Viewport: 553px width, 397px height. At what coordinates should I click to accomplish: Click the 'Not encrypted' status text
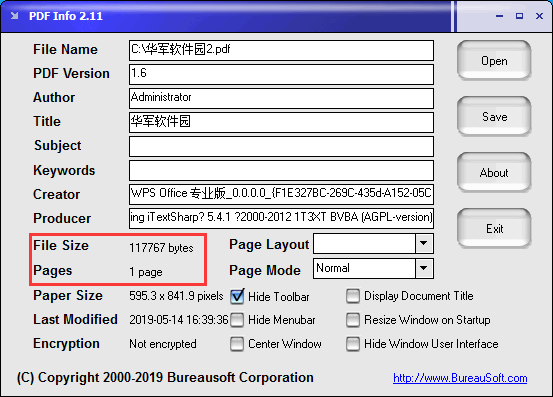coord(163,344)
